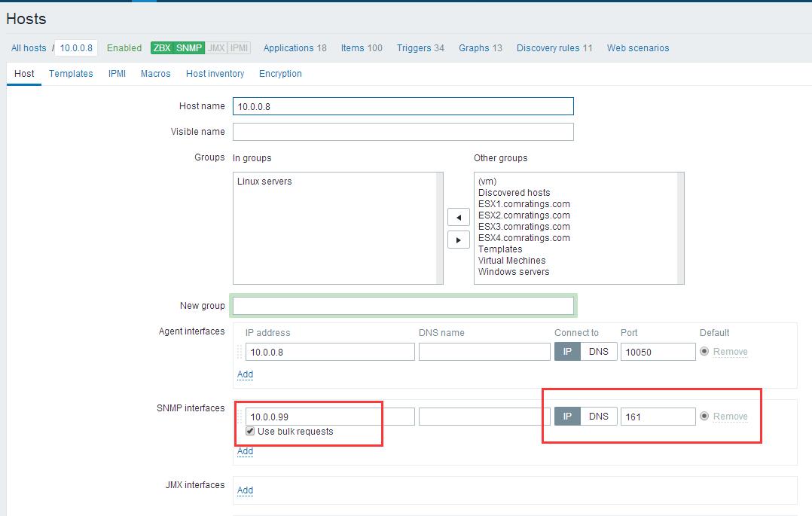Click Other groups list scrollbar
Image resolution: width=812 pixels, height=516 pixels.
tap(680, 228)
